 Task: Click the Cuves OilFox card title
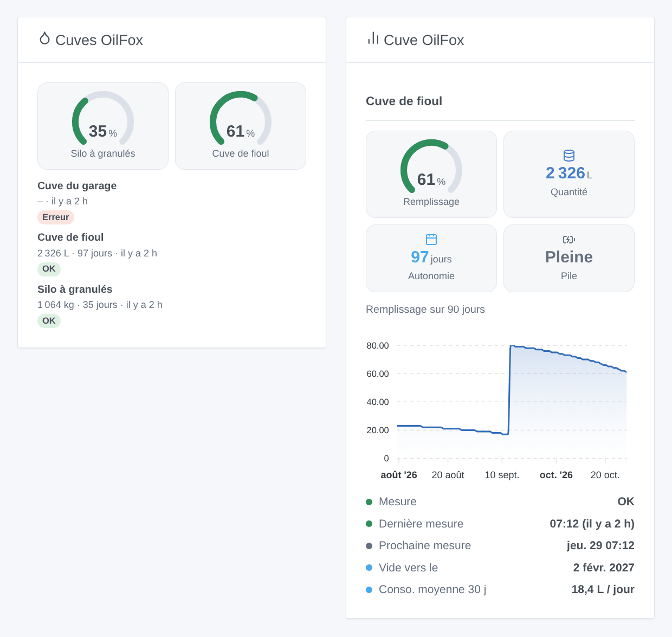[x=99, y=40]
